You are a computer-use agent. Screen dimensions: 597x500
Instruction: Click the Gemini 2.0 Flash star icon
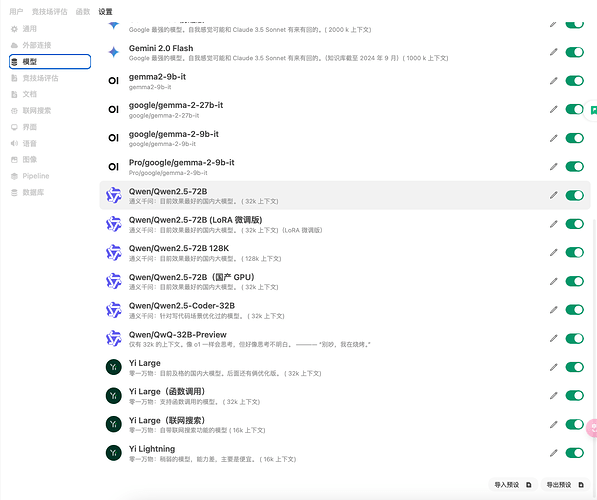(x=113, y=52)
